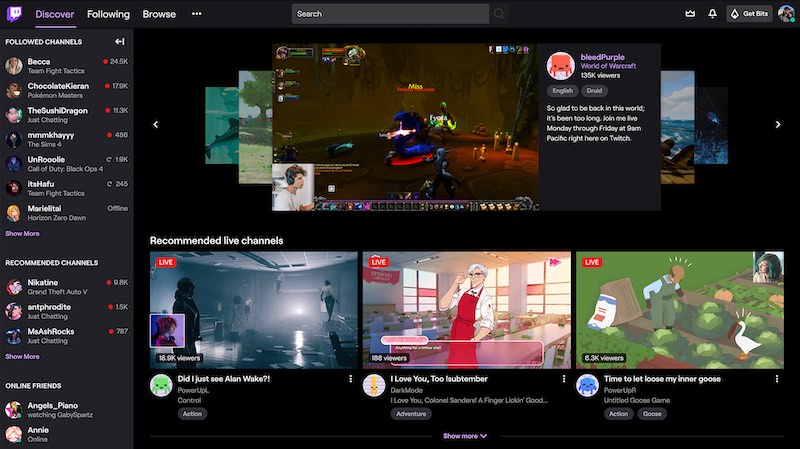Viewport: 800px width, 449px height.
Task: Open the Prime loot crown icon
Action: [x=690, y=14]
